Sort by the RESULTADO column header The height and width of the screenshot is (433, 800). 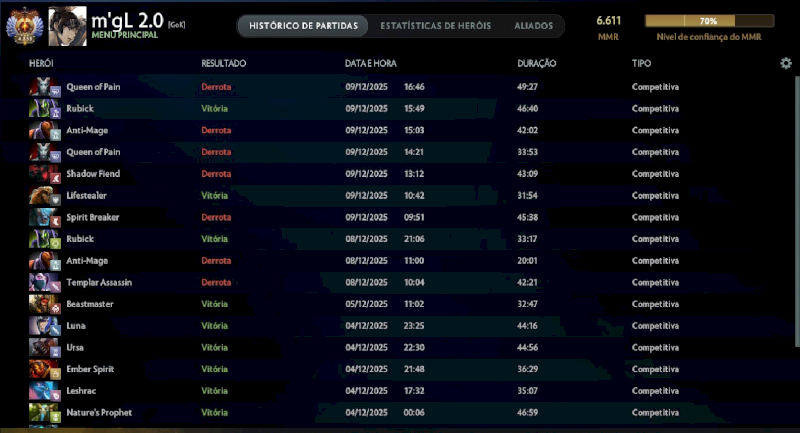tap(223, 63)
